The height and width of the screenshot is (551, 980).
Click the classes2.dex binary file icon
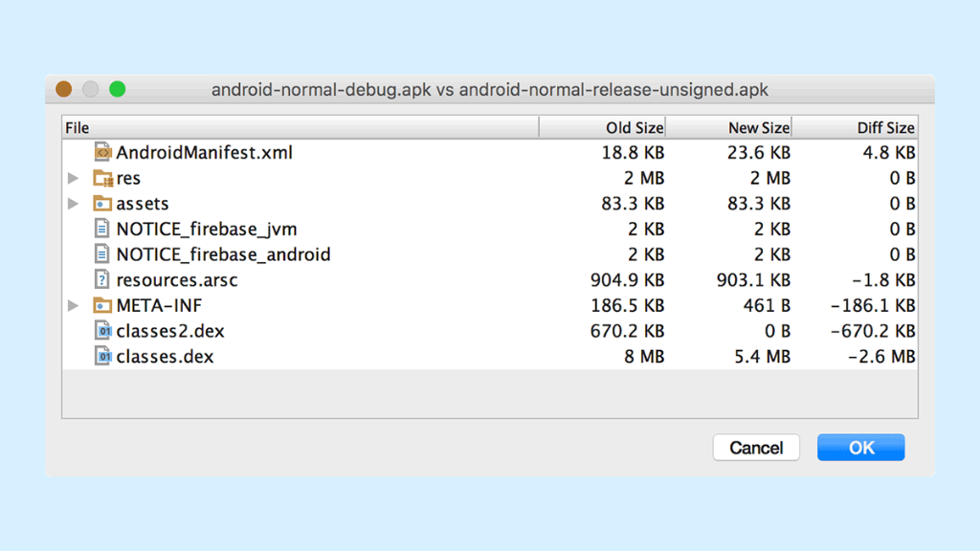coord(102,330)
